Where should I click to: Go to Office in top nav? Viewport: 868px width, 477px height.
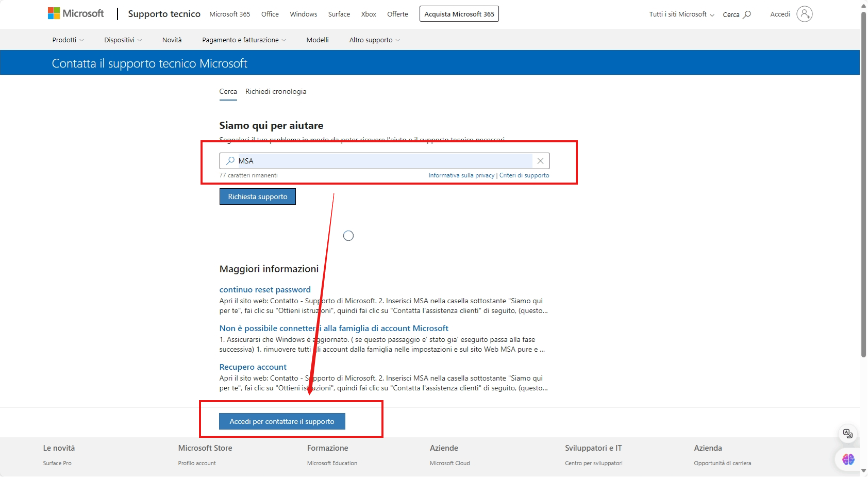pyautogui.click(x=270, y=14)
